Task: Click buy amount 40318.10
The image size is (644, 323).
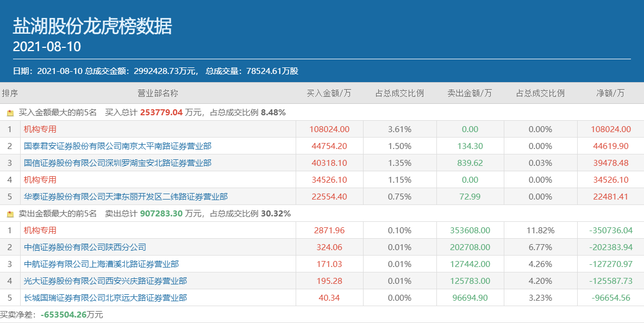Action: pos(329,163)
